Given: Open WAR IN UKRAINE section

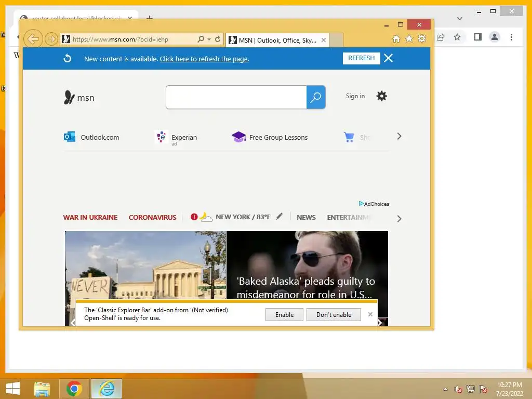Looking at the screenshot, I should 90,218.
